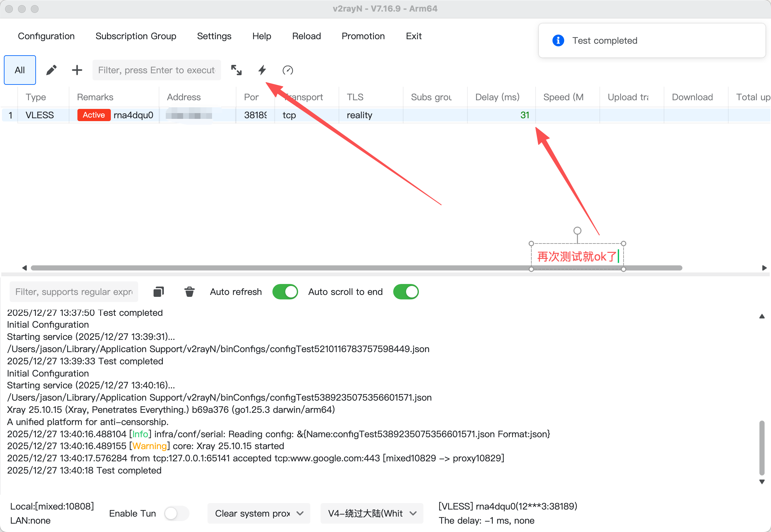Image resolution: width=771 pixels, height=532 pixels.
Task: Click the pencil edit icon
Action: (51, 70)
